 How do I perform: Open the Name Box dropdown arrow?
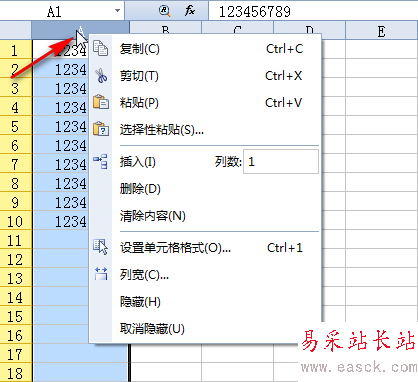(x=117, y=11)
